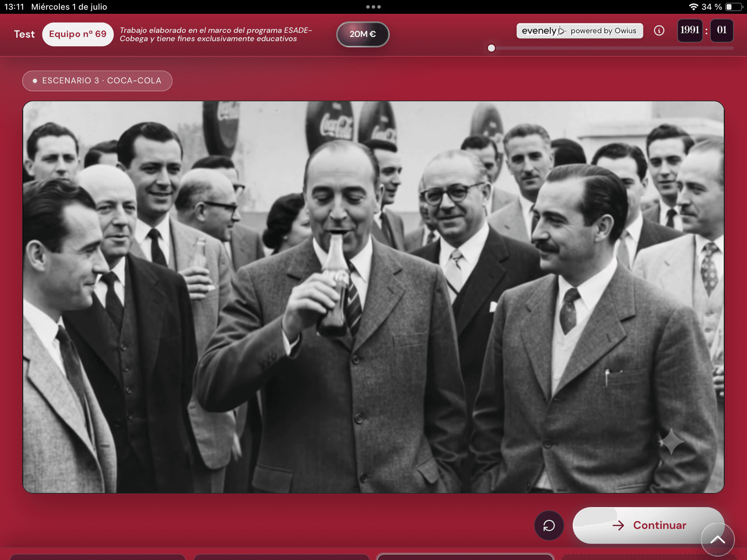This screenshot has width=747, height=560.
Task: Open the black-and-white Coca-Cola photograph
Action: 373,297
